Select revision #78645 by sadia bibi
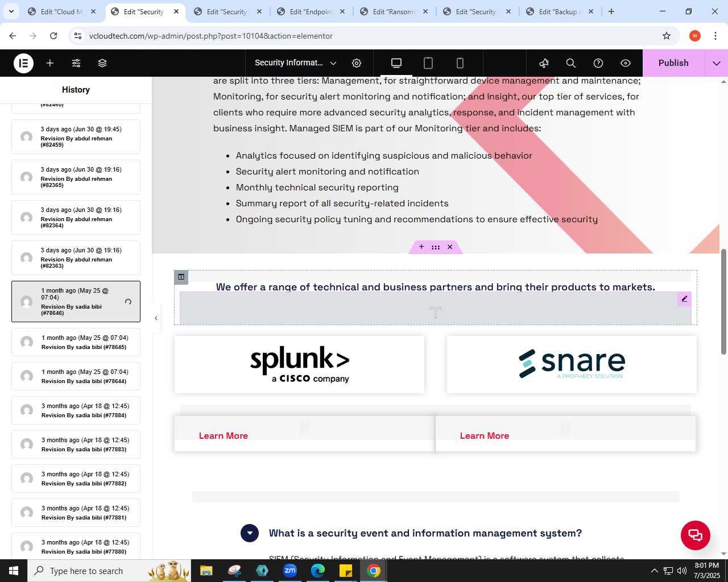 point(76,342)
